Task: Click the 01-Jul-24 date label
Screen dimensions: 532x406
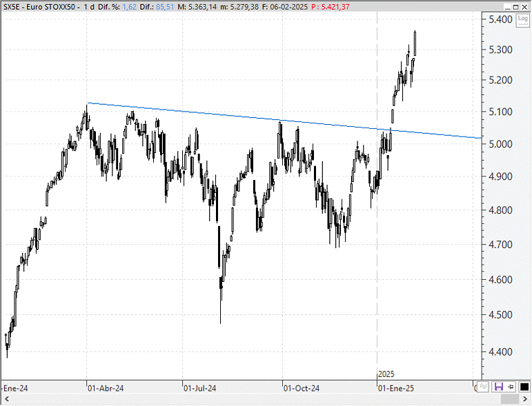Action: (200, 388)
